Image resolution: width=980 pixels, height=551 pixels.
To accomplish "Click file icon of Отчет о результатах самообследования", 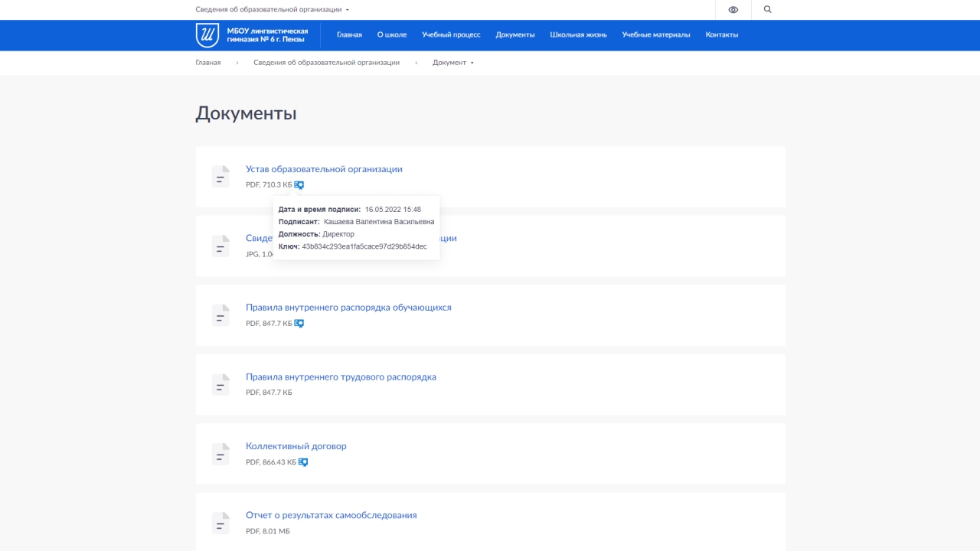I will [220, 523].
